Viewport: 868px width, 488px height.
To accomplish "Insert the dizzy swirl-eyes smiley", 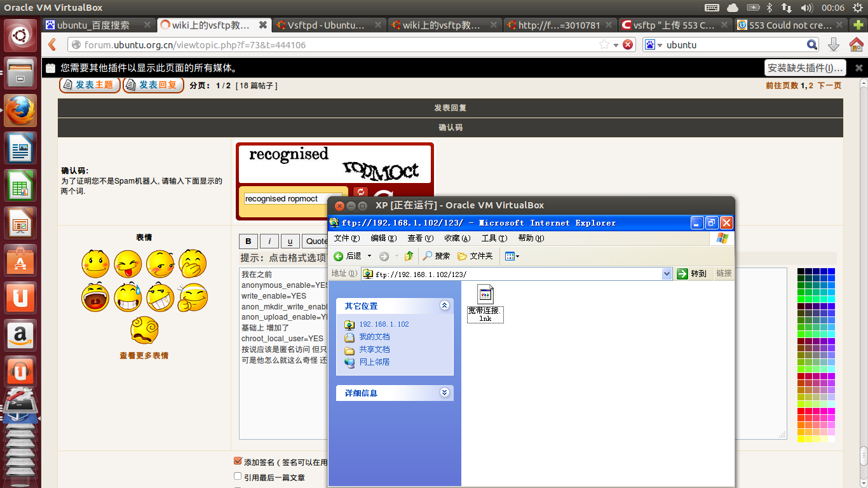I will [x=144, y=330].
